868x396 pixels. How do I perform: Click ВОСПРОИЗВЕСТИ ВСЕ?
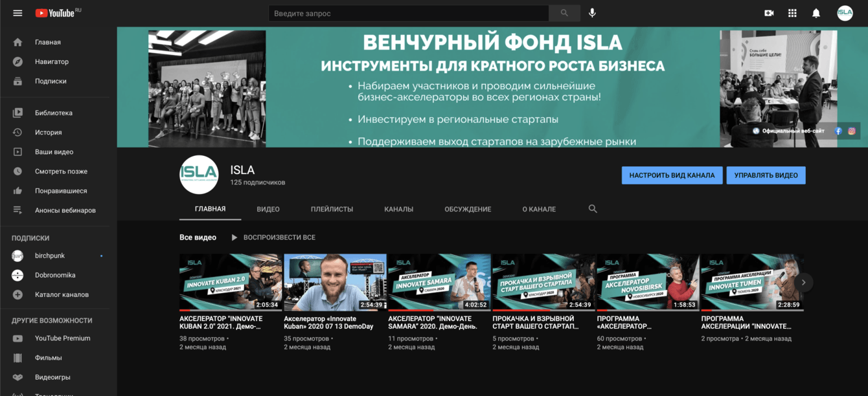tap(273, 237)
